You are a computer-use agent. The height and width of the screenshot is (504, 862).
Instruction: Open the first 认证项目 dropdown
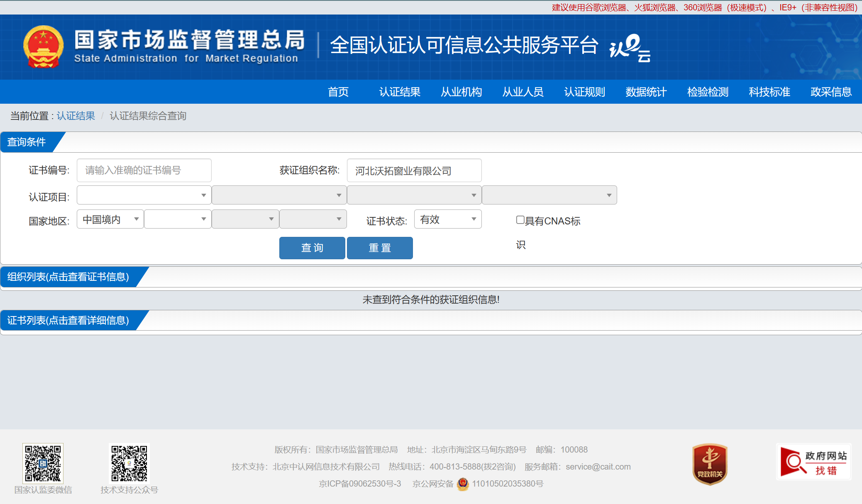click(144, 195)
